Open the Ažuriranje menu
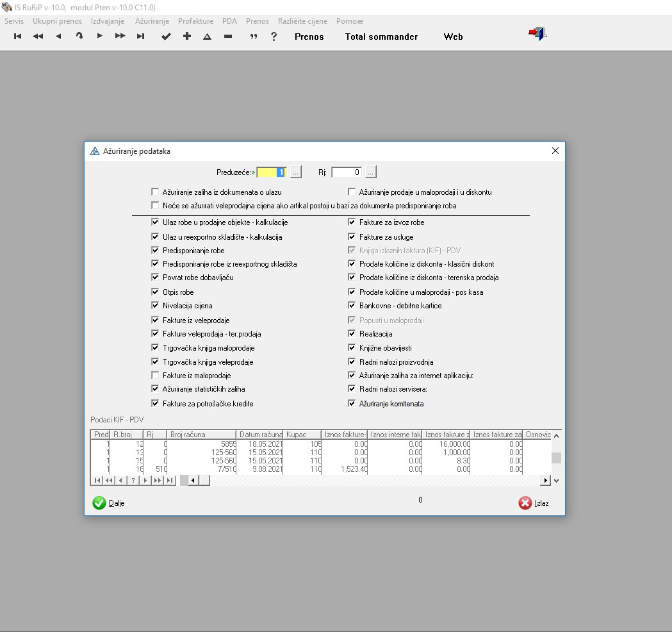672x632 pixels. (152, 21)
